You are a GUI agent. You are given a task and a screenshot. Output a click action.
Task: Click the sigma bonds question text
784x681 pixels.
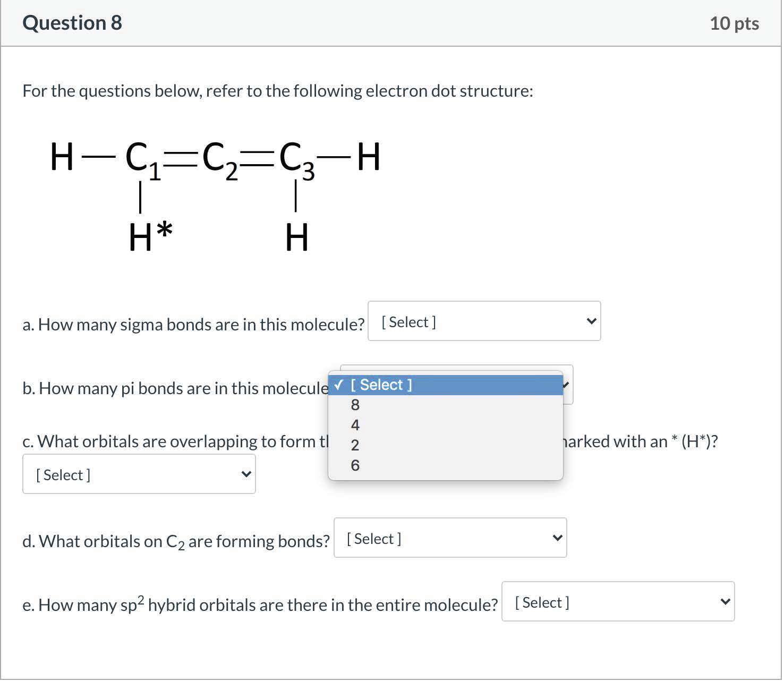[x=193, y=325]
